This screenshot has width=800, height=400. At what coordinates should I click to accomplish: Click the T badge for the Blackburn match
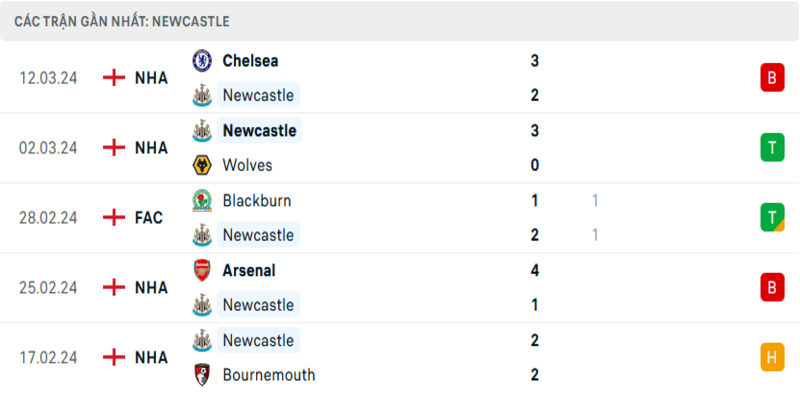(x=771, y=218)
